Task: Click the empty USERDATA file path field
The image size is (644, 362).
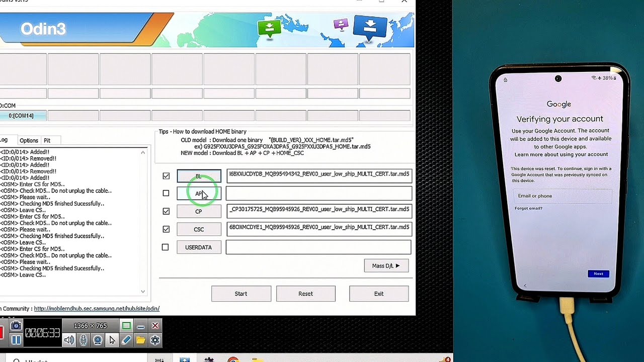Action: click(x=318, y=247)
